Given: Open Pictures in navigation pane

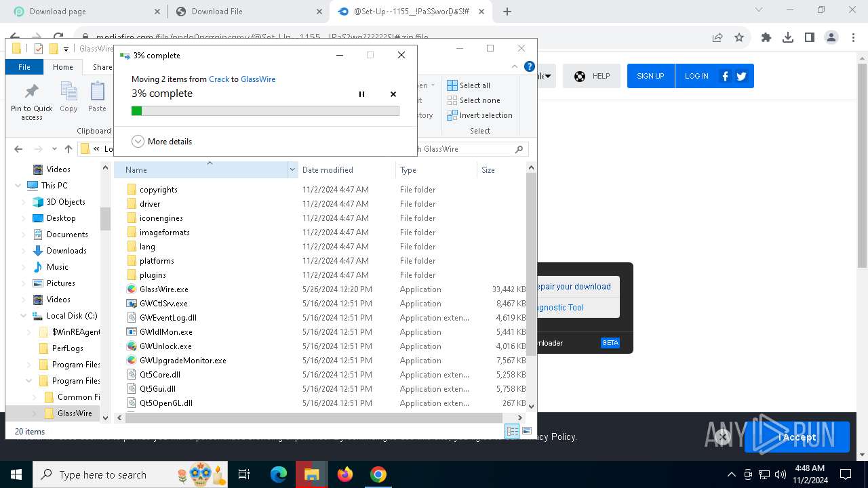Looking at the screenshot, I should point(60,283).
